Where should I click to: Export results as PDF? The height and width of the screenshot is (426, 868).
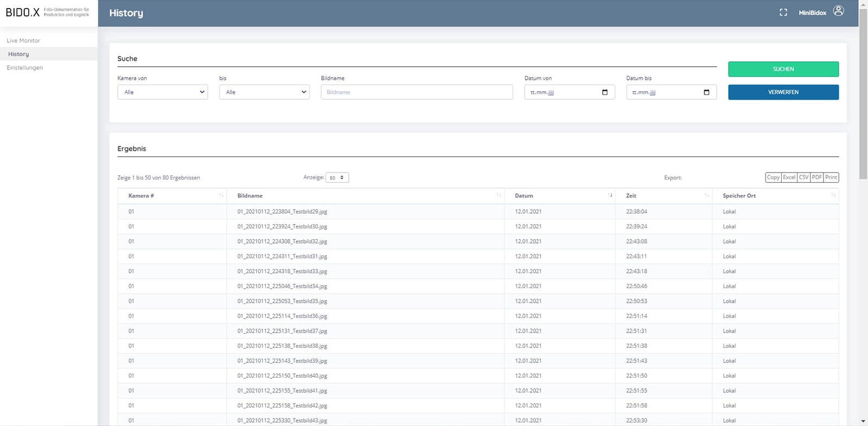pos(816,177)
